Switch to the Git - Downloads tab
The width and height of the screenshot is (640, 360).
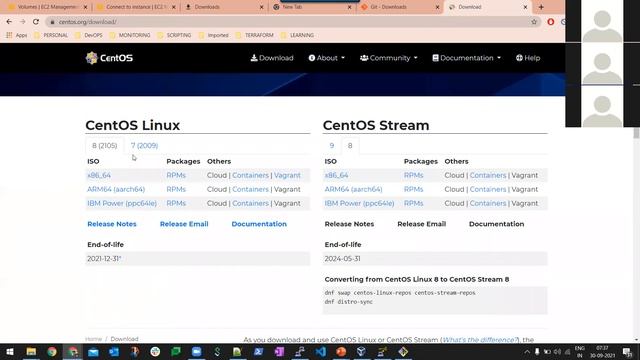tap(400, 7)
